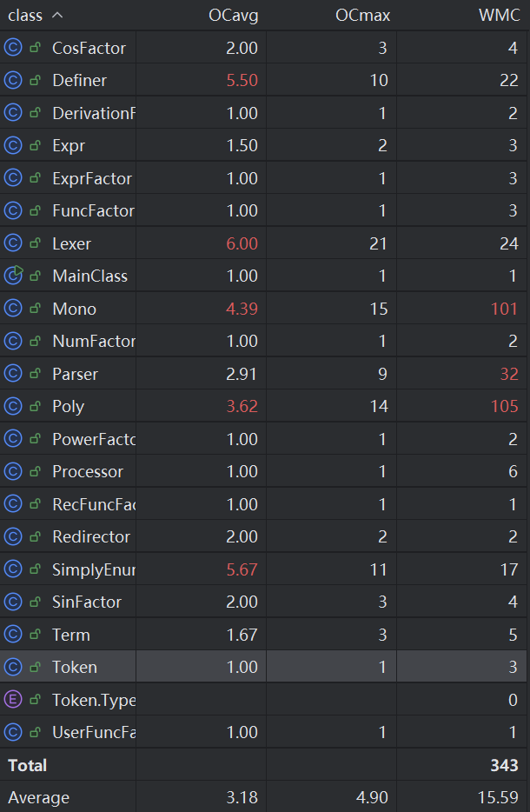Click the public-access lock icon next to Definer
Image resolution: width=530 pixels, height=812 pixels.
pos(36,80)
